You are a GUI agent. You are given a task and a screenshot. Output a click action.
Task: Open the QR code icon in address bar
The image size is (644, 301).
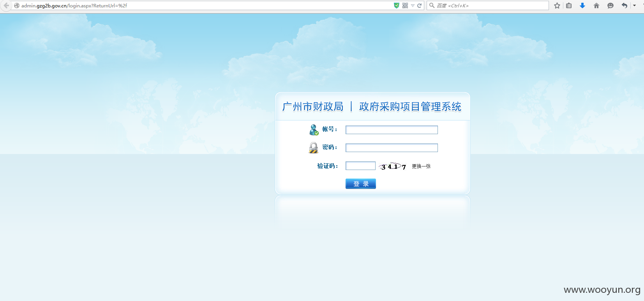tap(405, 5)
